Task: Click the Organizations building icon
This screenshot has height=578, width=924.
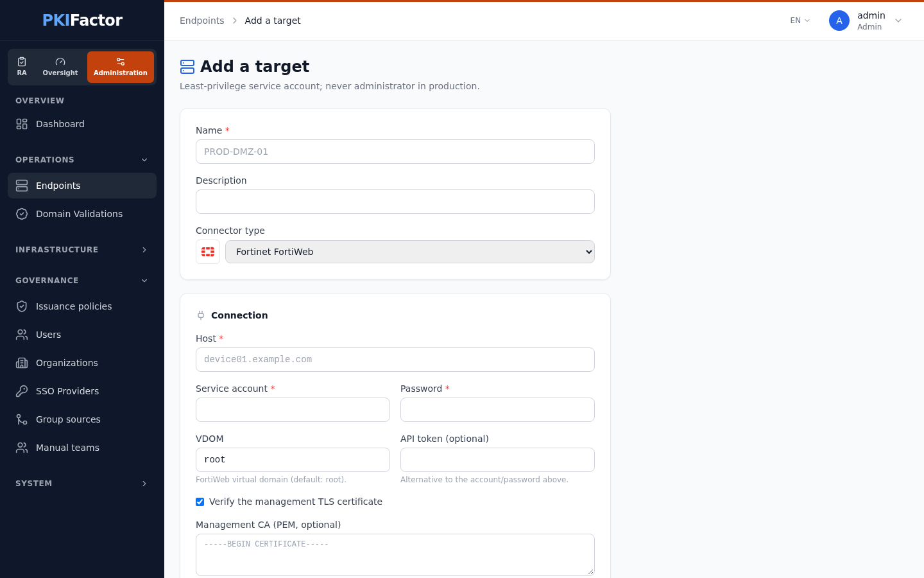Action: [22, 363]
